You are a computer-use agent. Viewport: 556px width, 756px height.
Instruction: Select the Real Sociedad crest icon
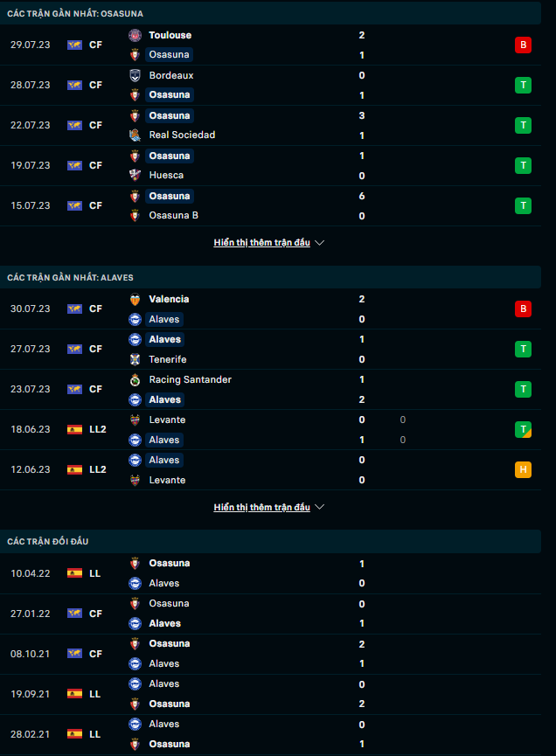pyautogui.click(x=136, y=135)
